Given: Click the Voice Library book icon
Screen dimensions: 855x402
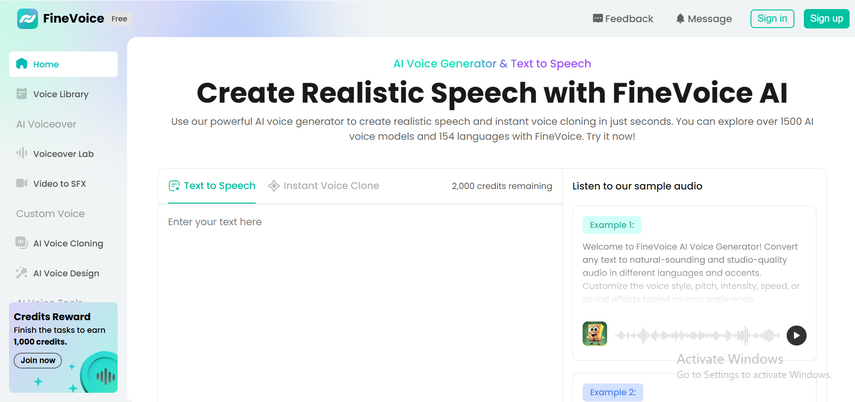Looking at the screenshot, I should pyautogui.click(x=21, y=94).
